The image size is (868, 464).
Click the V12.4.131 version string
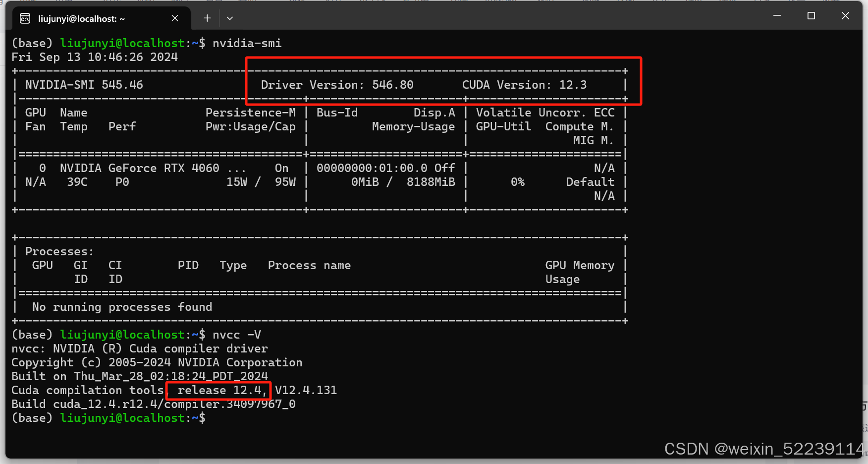[x=306, y=391]
